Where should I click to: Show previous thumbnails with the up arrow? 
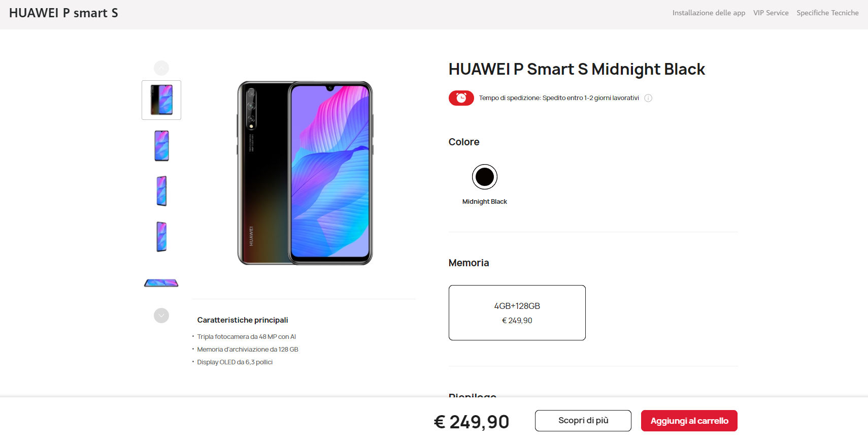(161, 68)
